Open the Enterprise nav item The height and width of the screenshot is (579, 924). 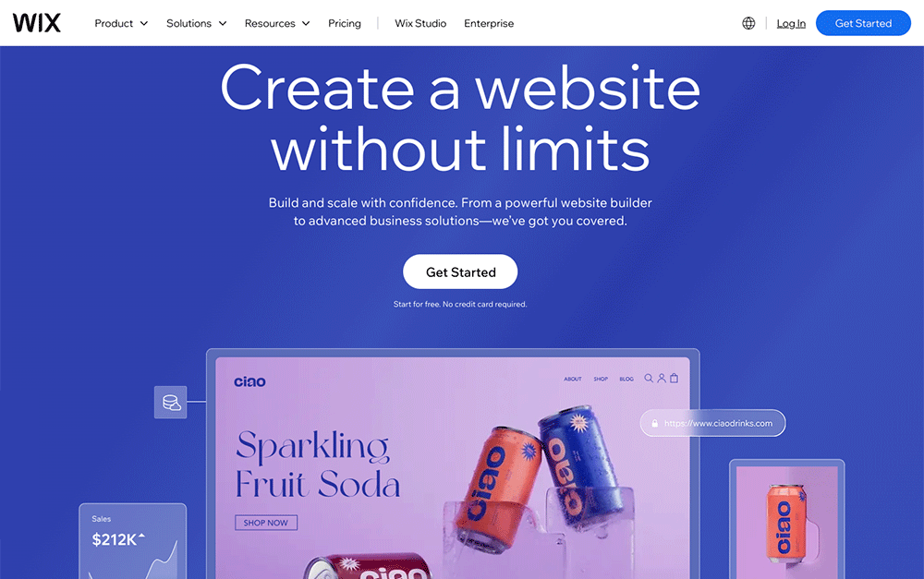(x=489, y=23)
